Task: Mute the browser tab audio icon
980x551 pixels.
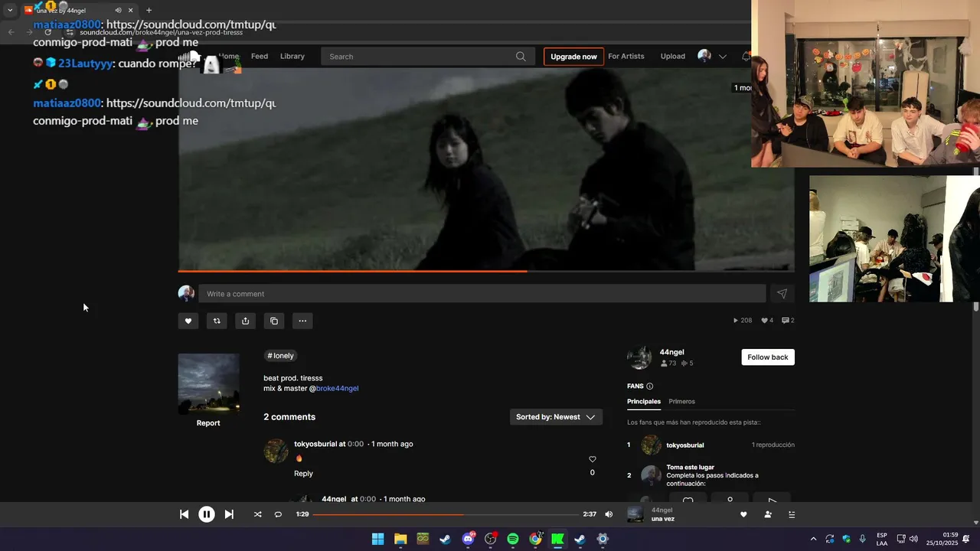Action: click(x=118, y=11)
